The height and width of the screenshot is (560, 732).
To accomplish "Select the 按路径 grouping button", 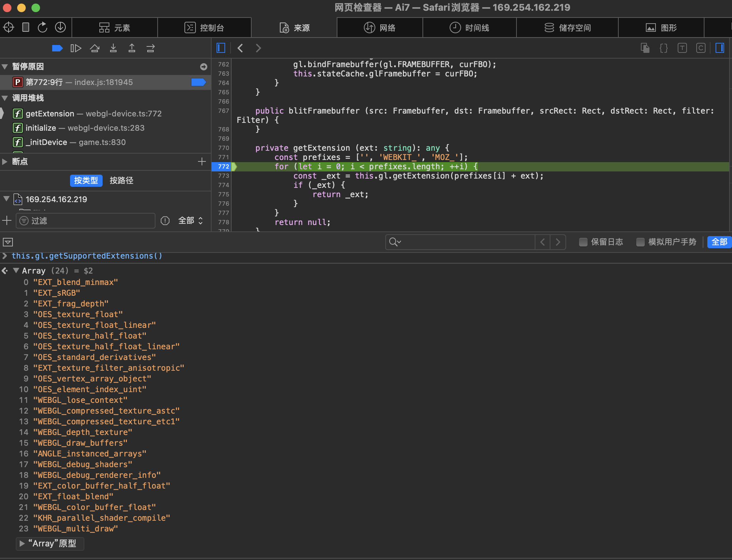I will coord(122,181).
